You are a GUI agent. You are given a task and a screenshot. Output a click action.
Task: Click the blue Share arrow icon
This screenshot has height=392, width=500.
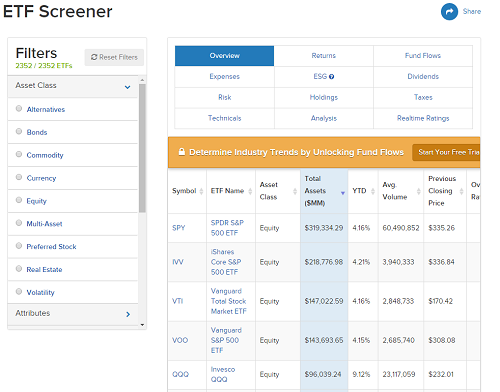[449, 12]
